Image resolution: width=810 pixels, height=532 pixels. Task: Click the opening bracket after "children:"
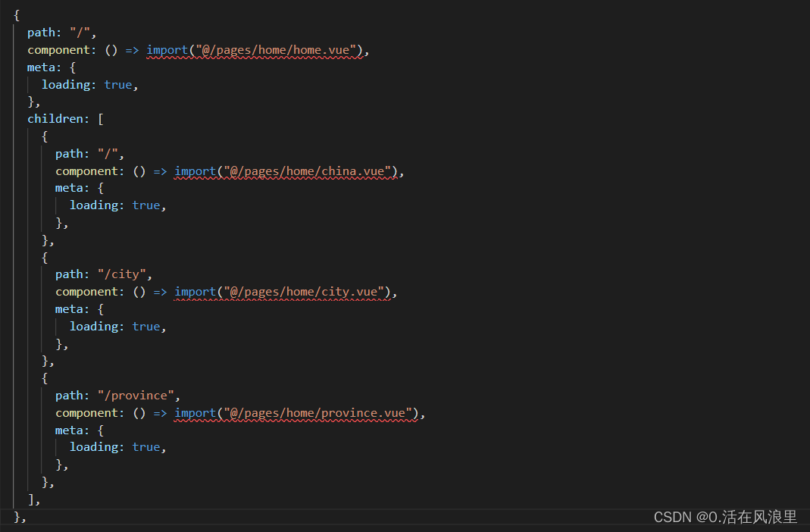point(101,119)
